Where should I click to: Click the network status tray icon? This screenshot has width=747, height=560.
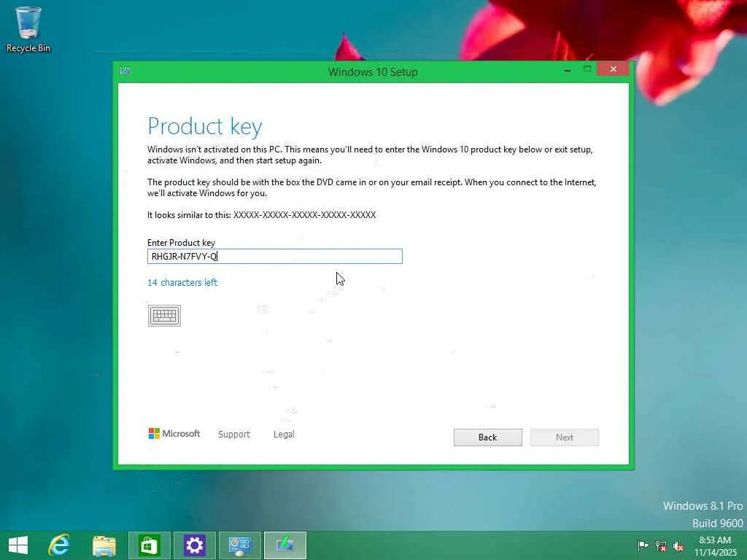(661, 545)
